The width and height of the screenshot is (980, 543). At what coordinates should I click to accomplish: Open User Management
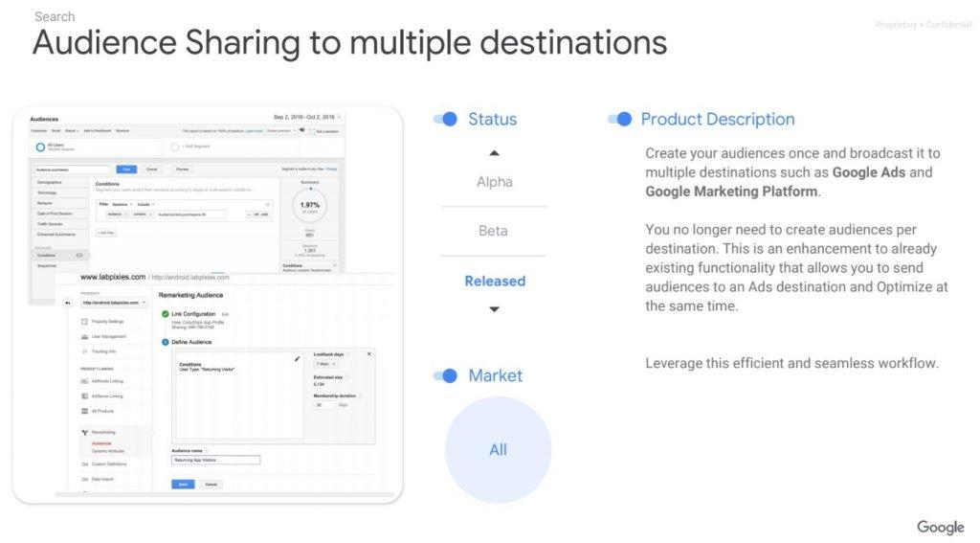point(109,336)
